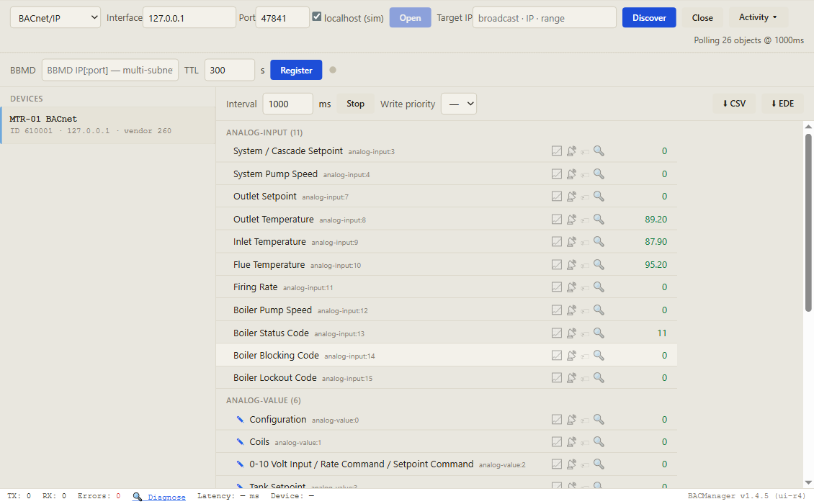This screenshot has height=504, width=814.
Task: Click the Discover button
Action: pos(649,18)
